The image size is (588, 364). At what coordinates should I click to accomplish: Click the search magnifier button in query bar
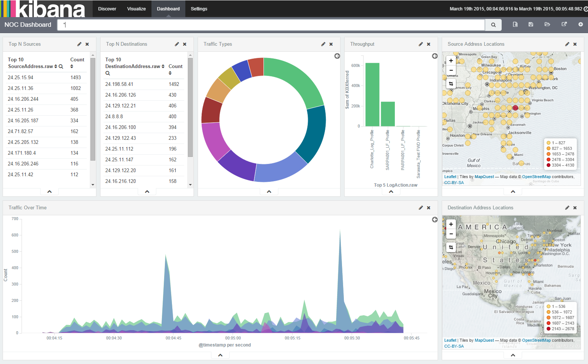[493, 25]
